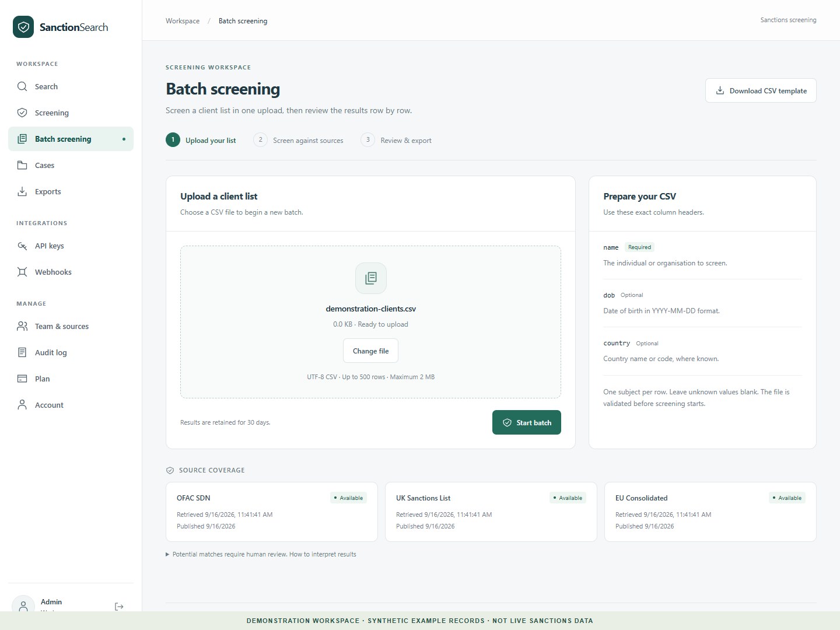Image resolution: width=840 pixels, height=630 pixels.
Task: Click the Results are retained for 30 days note
Action: 225,422
